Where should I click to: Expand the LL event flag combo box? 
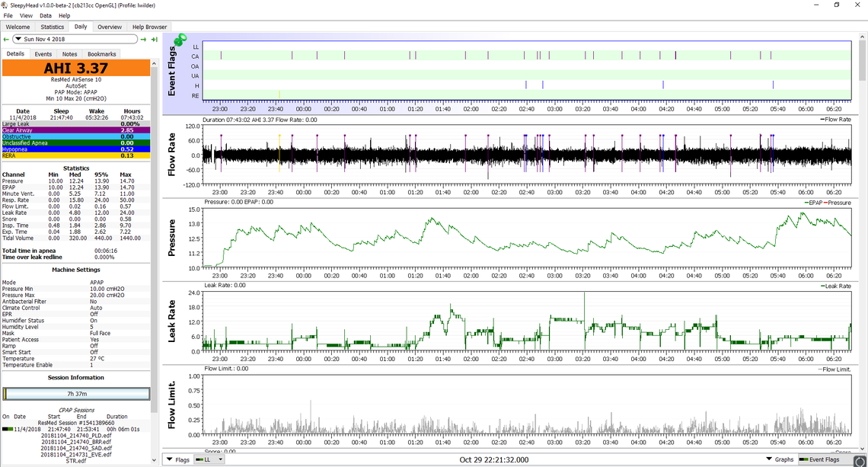pyautogui.click(x=210, y=459)
